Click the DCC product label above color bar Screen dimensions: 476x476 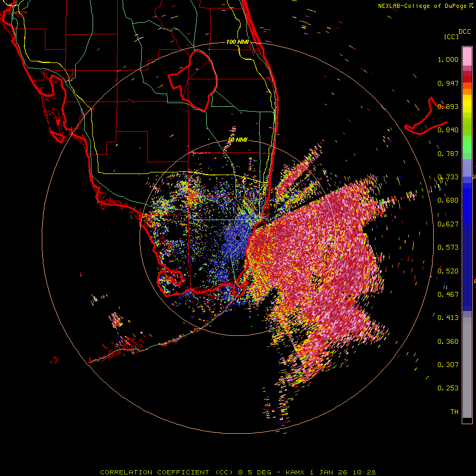point(464,32)
